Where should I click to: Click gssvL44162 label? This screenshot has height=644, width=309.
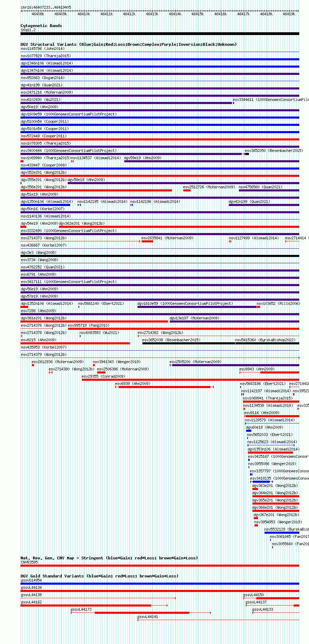[31, 602]
